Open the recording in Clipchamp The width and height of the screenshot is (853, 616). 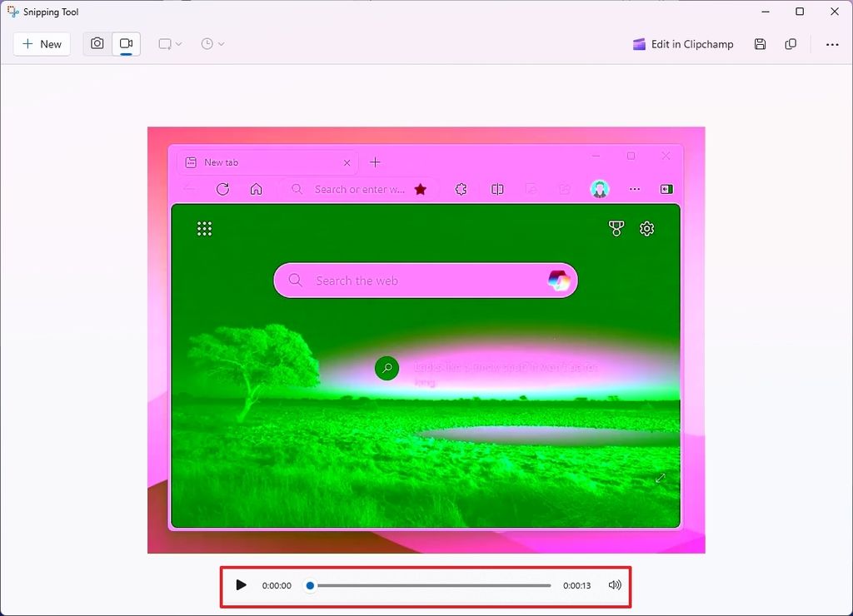[683, 44]
